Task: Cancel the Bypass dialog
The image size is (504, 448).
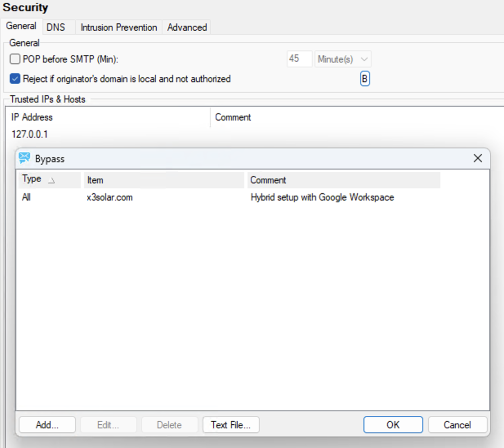Action: coord(457,425)
